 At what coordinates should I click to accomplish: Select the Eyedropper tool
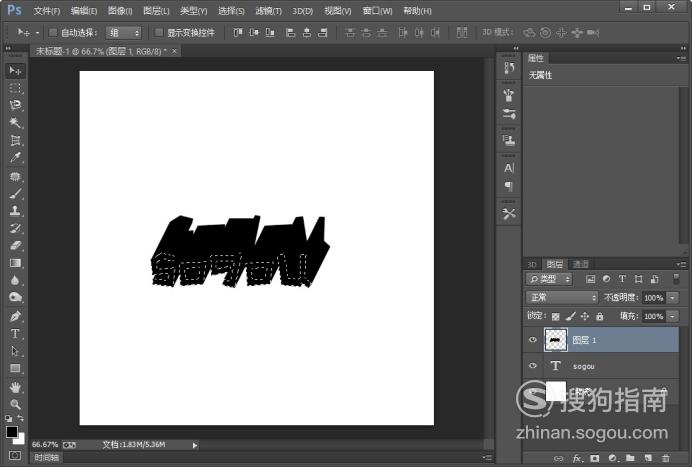click(x=15, y=158)
